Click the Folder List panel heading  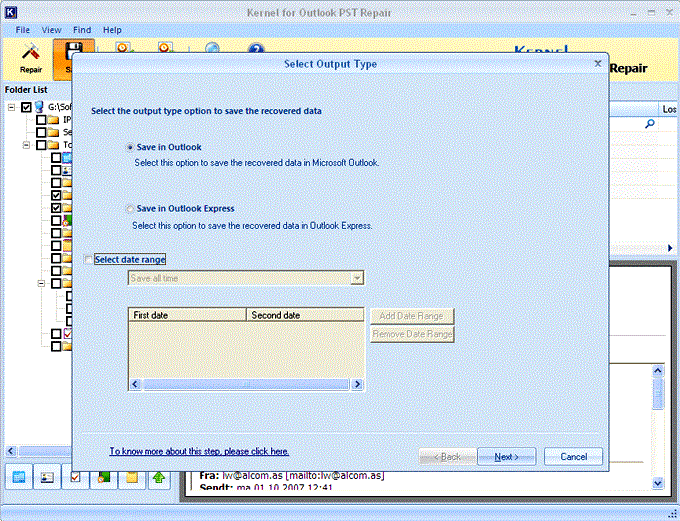[x=26, y=90]
